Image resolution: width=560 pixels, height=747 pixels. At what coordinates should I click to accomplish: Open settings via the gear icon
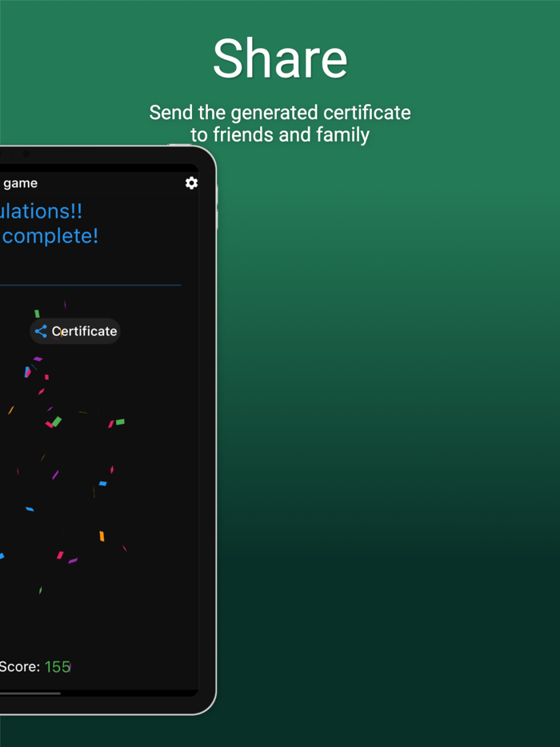(191, 183)
